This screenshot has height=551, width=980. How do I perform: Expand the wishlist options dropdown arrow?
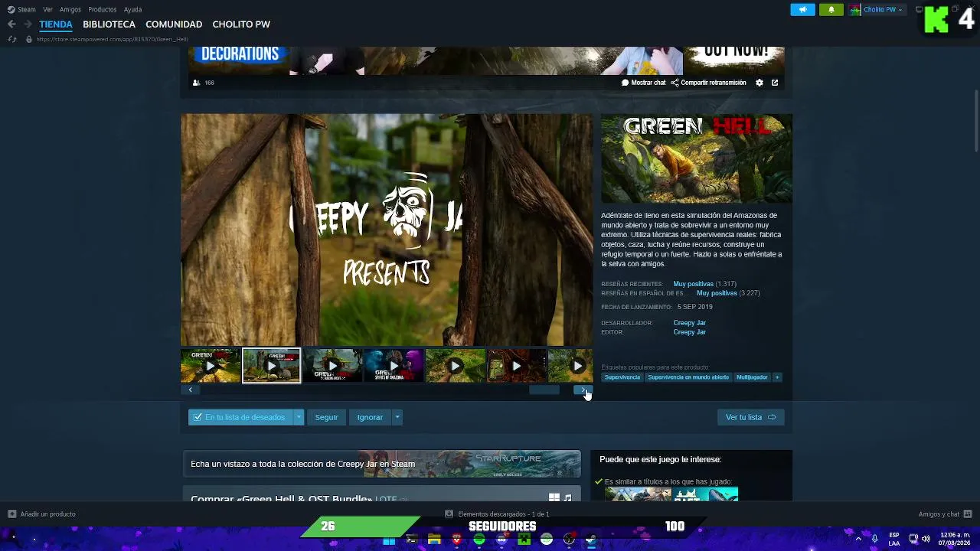point(299,417)
